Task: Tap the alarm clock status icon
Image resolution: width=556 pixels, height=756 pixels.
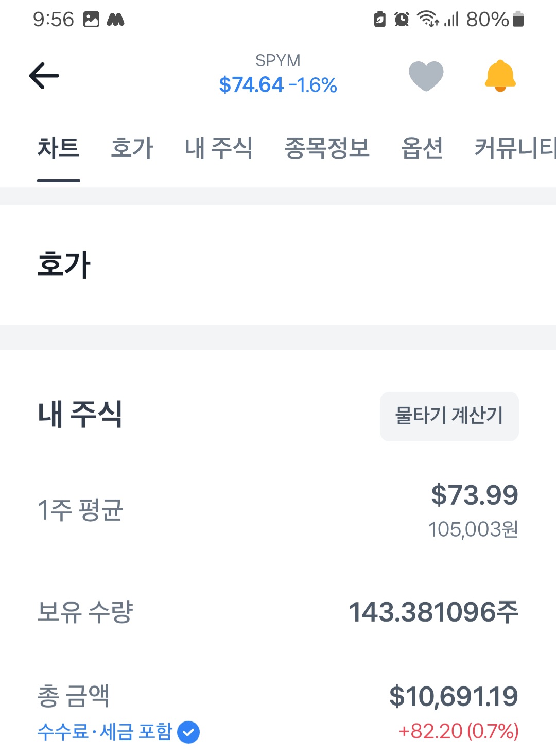Action: tap(402, 20)
